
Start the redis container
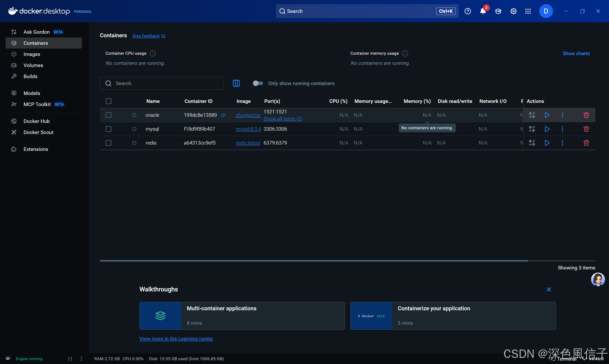pyautogui.click(x=547, y=143)
